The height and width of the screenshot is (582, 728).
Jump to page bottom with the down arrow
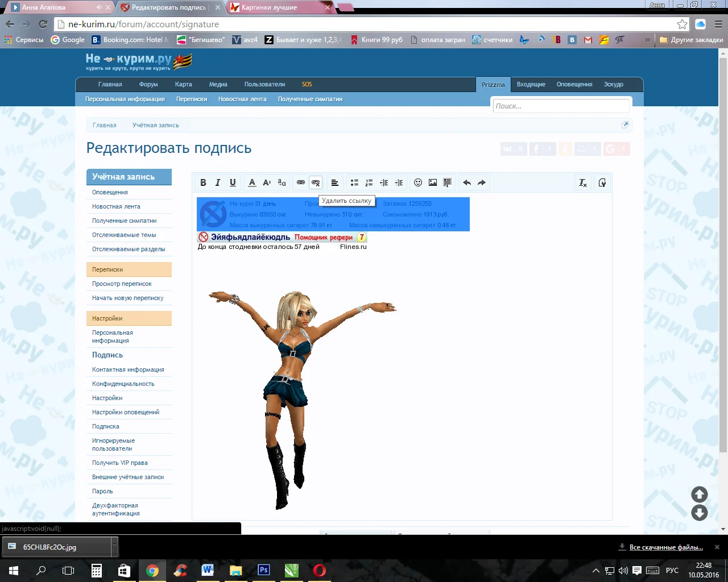point(699,513)
